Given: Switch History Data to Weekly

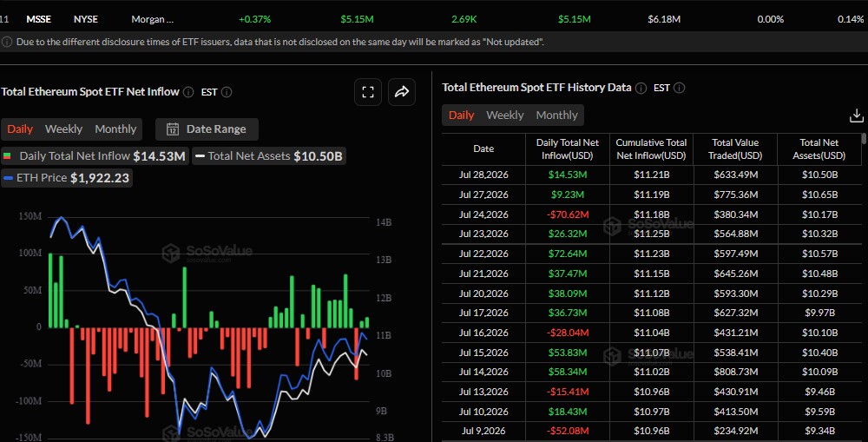Looking at the screenshot, I should (x=505, y=115).
